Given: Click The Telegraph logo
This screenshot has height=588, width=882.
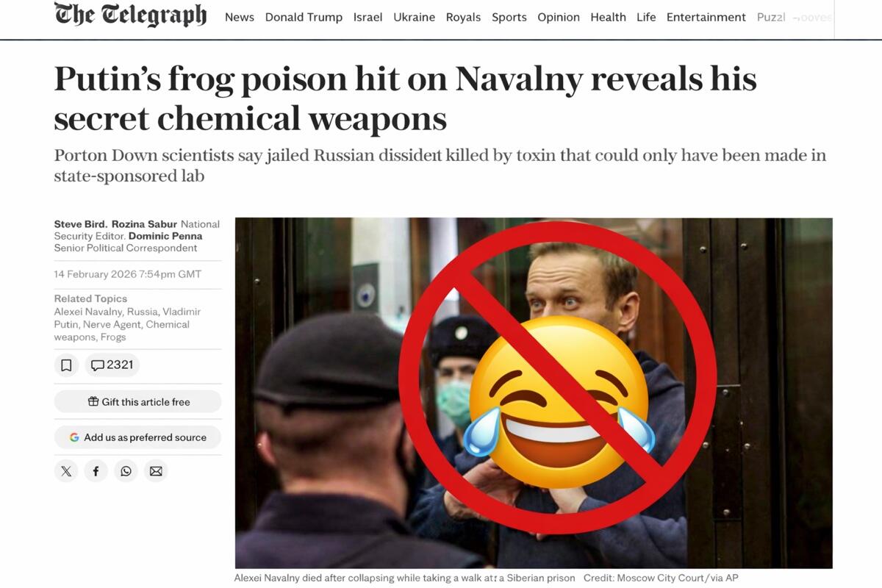Looking at the screenshot, I should tap(130, 15).
